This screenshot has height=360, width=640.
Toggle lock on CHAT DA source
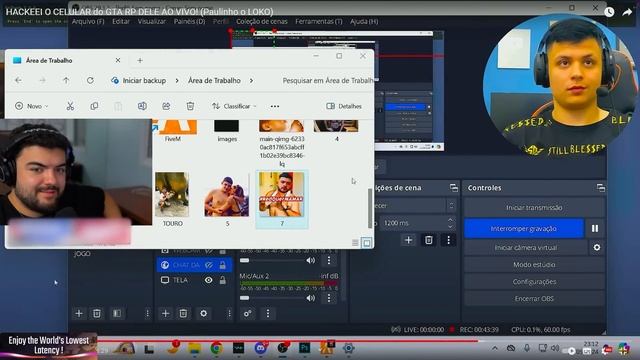[x=222, y=265]
